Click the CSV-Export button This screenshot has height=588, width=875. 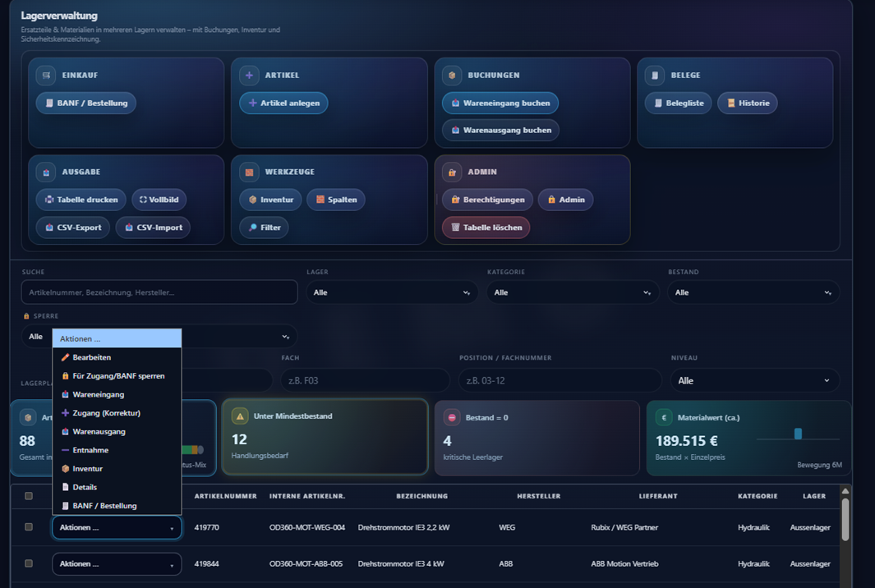coord(73,227)
